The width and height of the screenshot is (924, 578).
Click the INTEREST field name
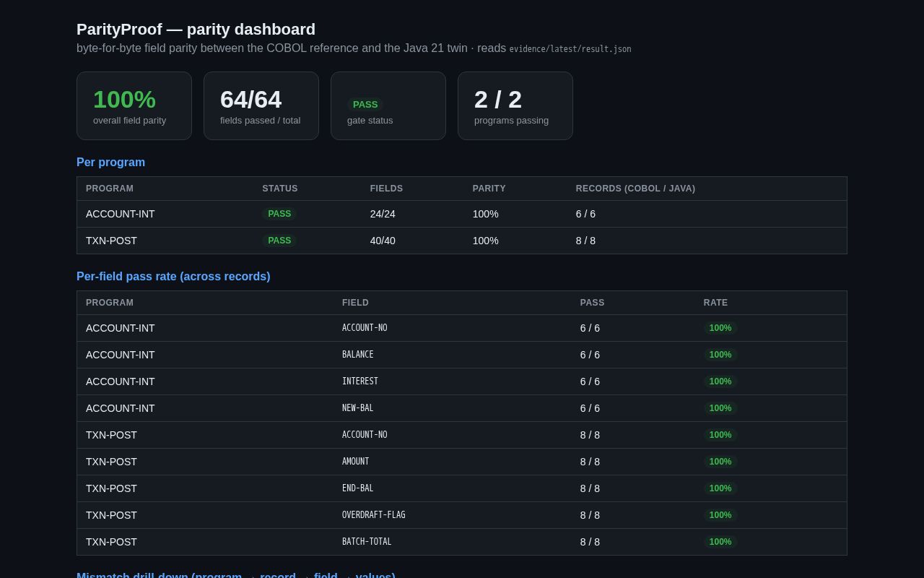(360, 381)
